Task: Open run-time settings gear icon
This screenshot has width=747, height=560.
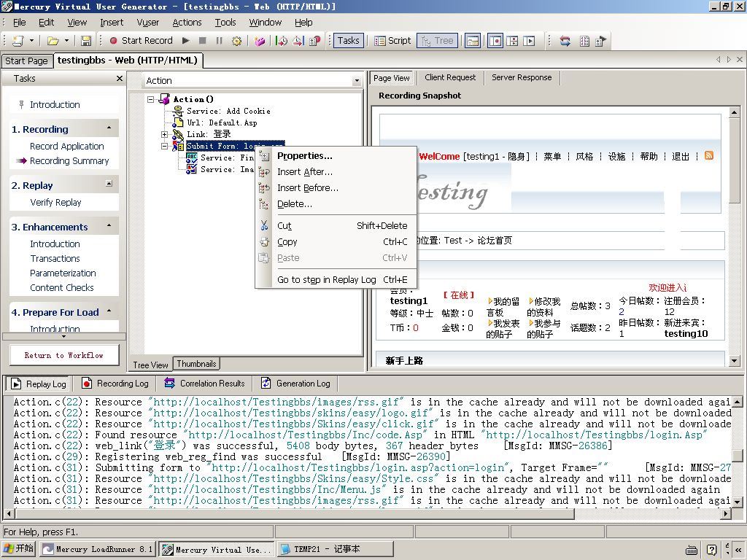Action: click(236, 41)
